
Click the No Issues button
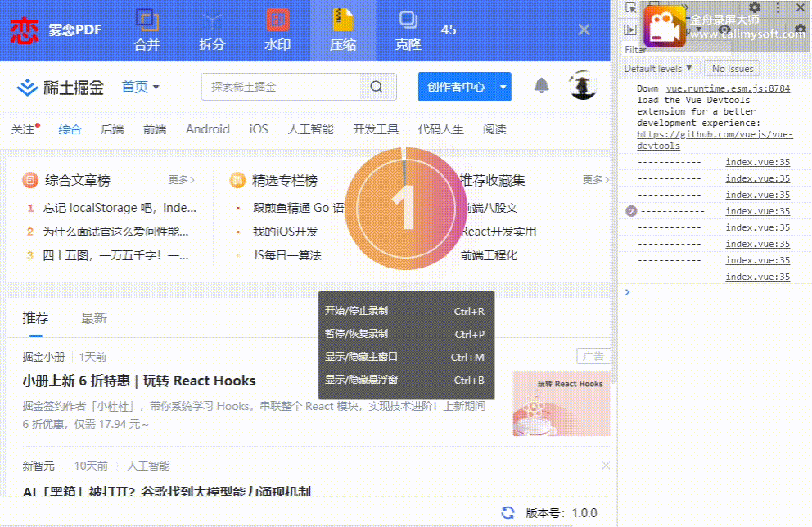[x=733, y=69]
